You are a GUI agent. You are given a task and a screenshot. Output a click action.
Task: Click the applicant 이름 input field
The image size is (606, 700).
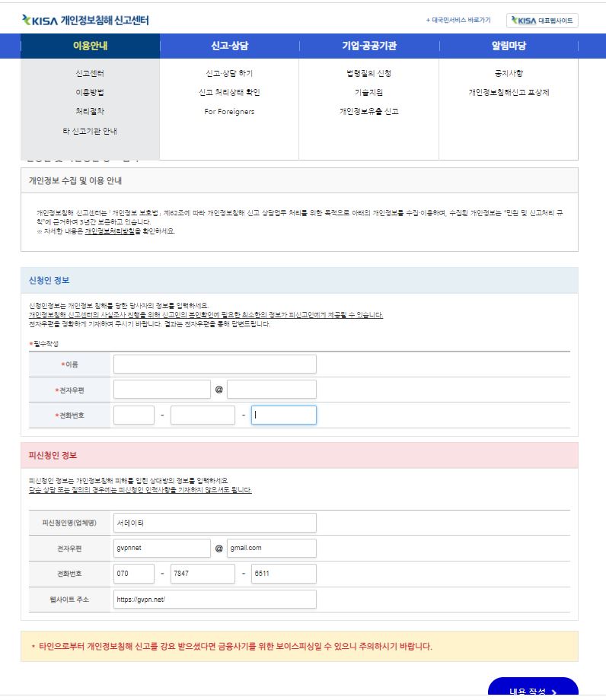tap(215, 364)
